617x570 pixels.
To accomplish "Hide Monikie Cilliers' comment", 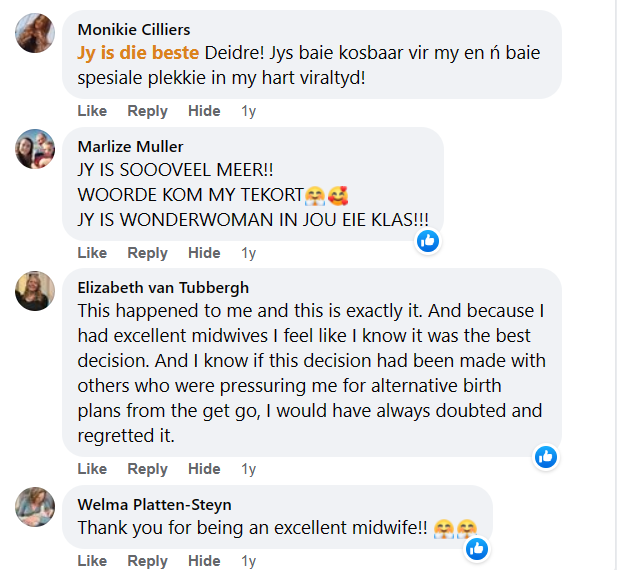I will pos(204,110).
